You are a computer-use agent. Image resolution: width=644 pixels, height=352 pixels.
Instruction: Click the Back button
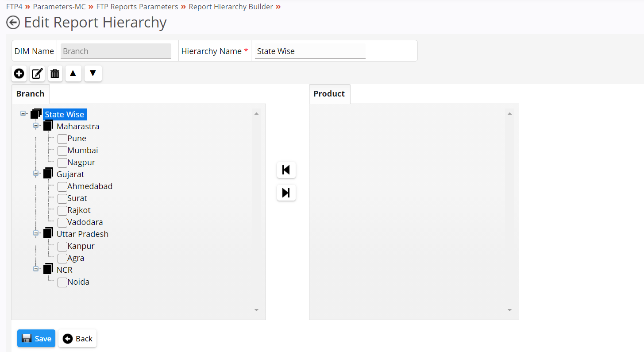coord(77,338)
